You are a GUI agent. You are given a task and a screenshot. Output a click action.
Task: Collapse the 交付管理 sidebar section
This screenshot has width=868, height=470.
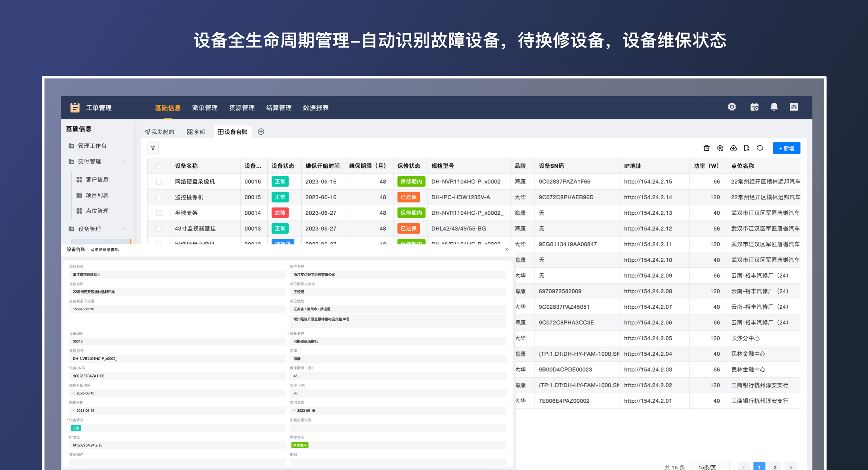click(x=125, y=162)
